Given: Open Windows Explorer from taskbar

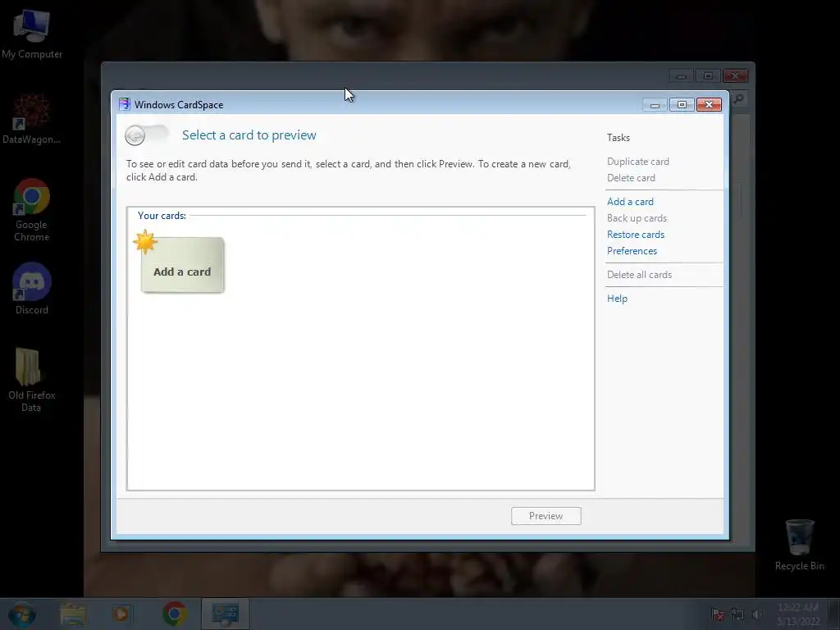Looking at the screenshot, I should pos(73,614).
